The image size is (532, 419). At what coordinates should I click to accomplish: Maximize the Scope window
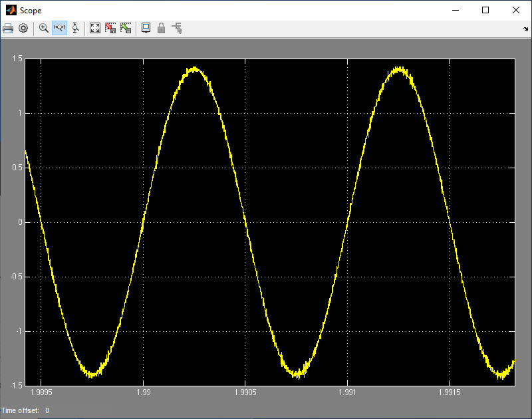[485, 10]
